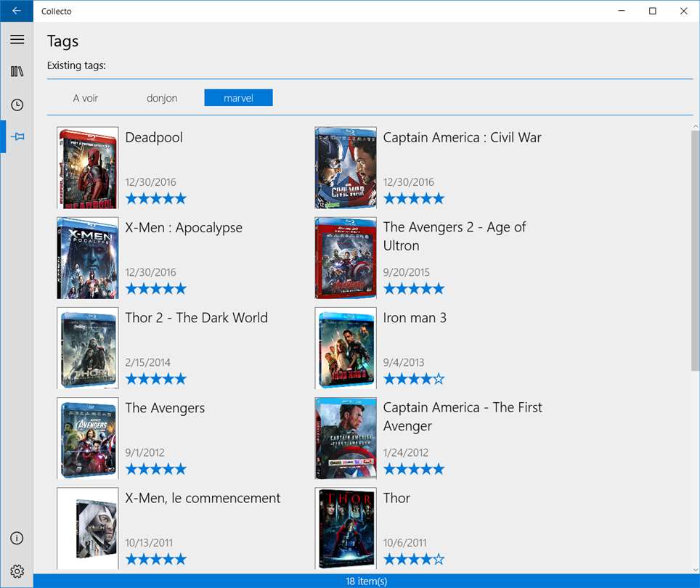This screenshot has width=700, height=588.
Task: Click 'The Avengers 2 - Age of Ultron' title
Action: pos(455,237)
